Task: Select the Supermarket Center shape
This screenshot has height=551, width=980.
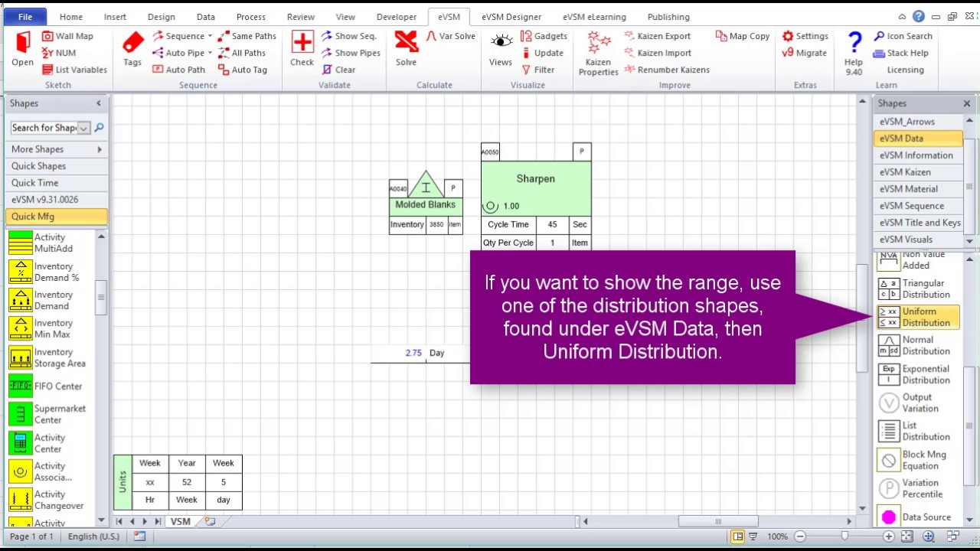Action: [47, 414]
